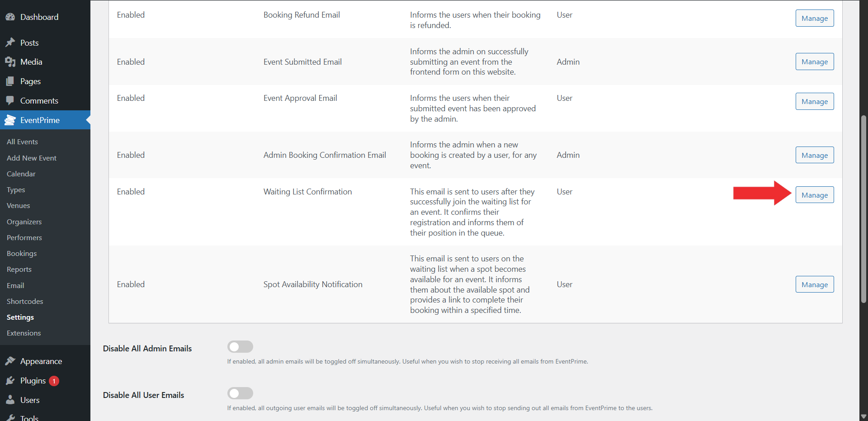
Task: Click the Posts pushpin icon
Action: point(10,43)
